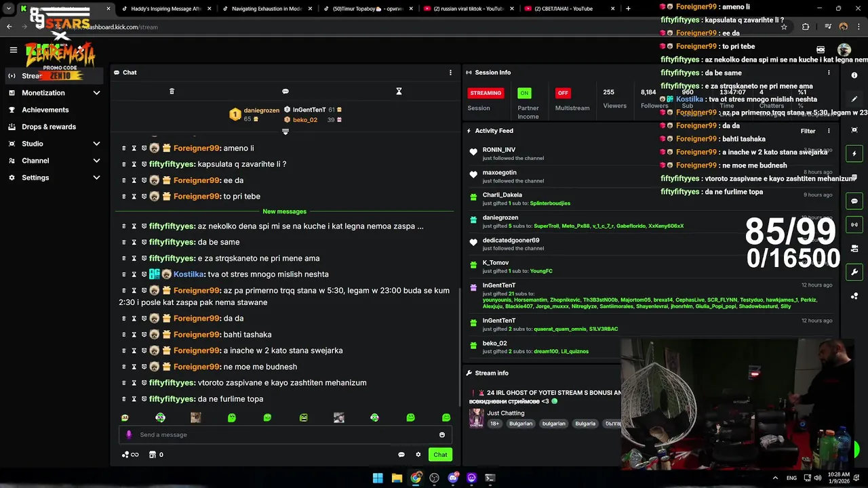Viewport: 868px width, 488px height.
Task: Click the pencil edit icon in right sidebar
Action: tap(854, 100)
